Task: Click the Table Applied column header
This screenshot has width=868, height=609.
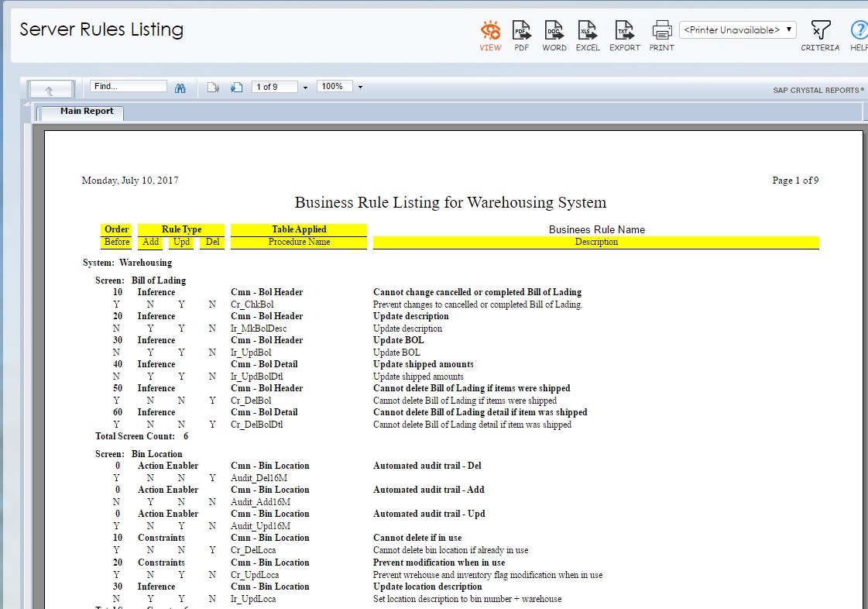Action: point(299,229)
